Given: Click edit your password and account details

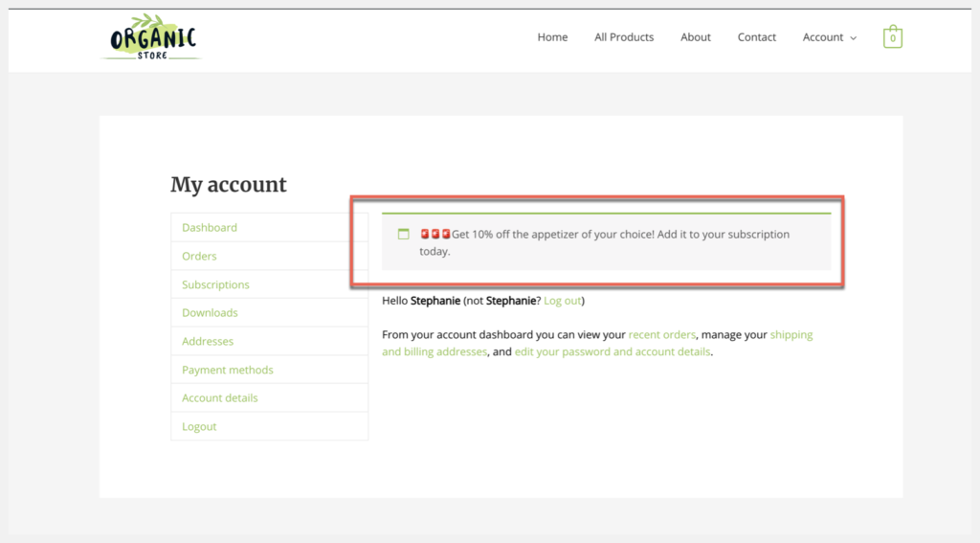Looking at the screenshot, I should point(612,351).
